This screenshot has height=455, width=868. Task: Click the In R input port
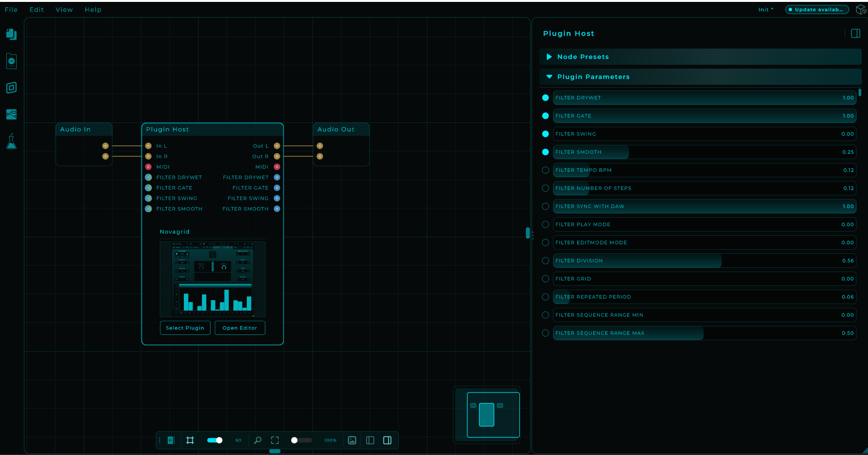coord(149,156)
